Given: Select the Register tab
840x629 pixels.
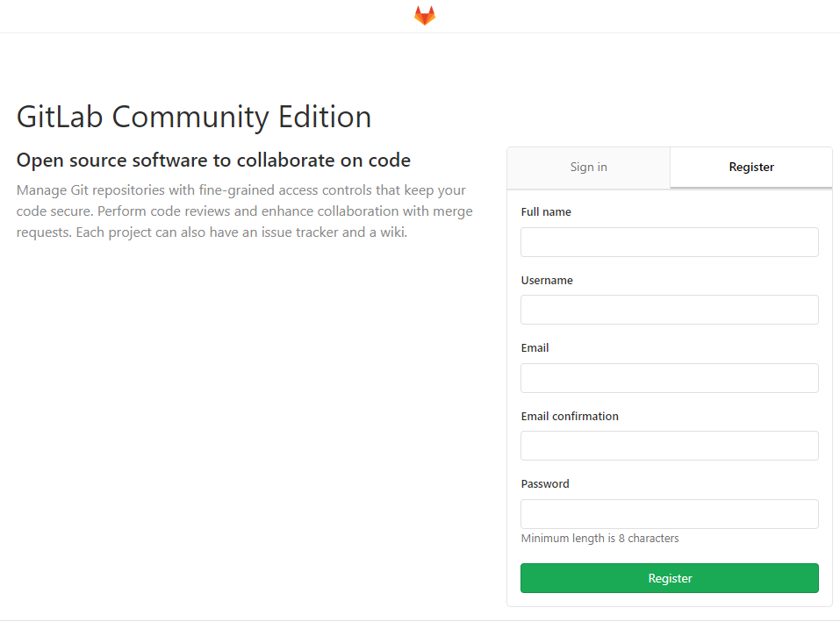Looking at the screenshot, I should 751,167.
